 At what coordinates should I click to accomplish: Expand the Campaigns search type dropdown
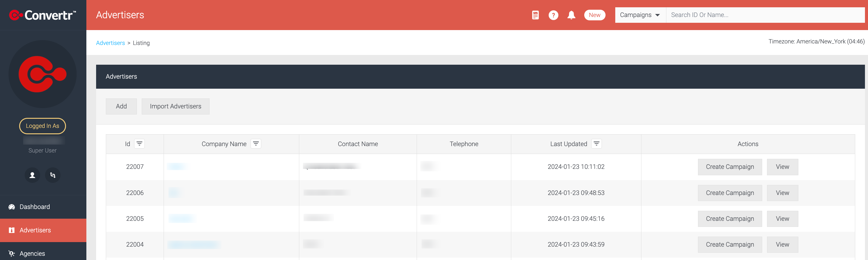click(x=640, y=15)
